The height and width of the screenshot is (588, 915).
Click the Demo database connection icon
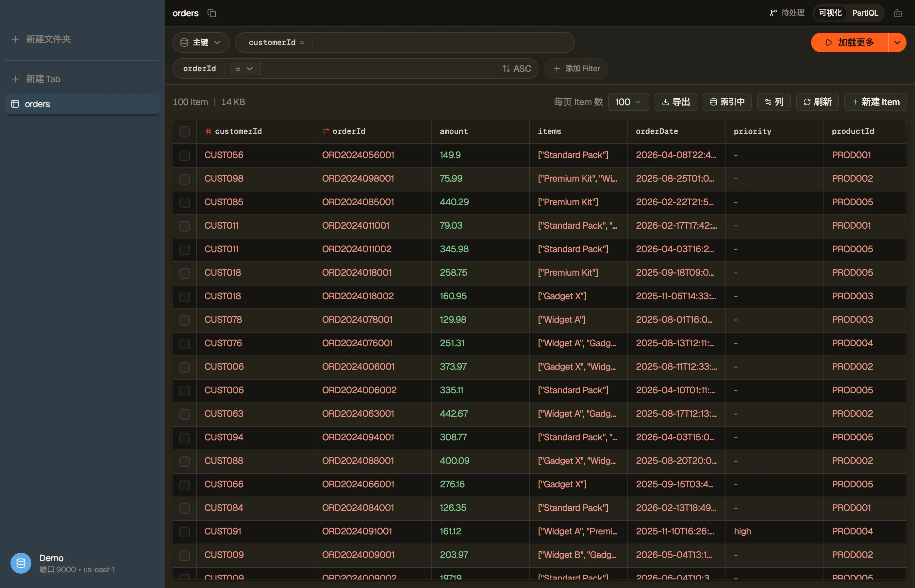pyautogui.click(x=21, y=563)
